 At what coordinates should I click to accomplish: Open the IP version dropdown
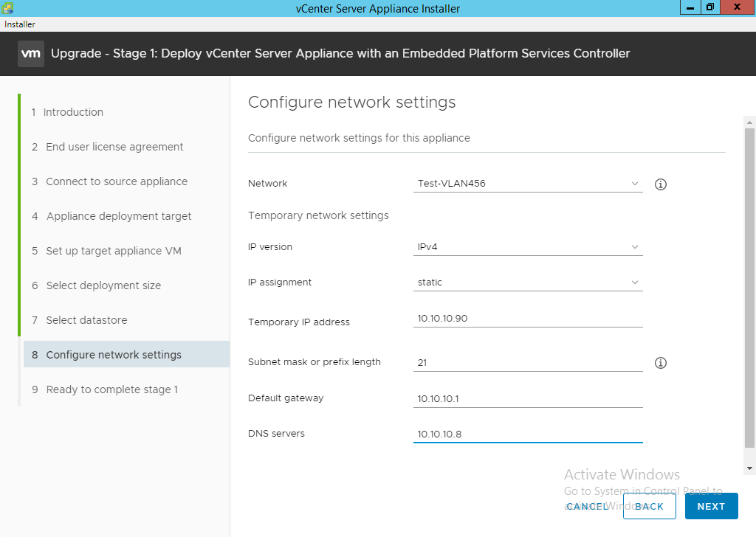pos(528,247)
